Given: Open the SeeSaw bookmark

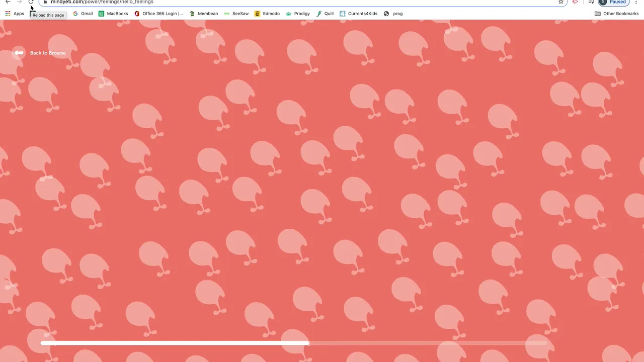Looking at the screenshot, I should coord(236,14).
